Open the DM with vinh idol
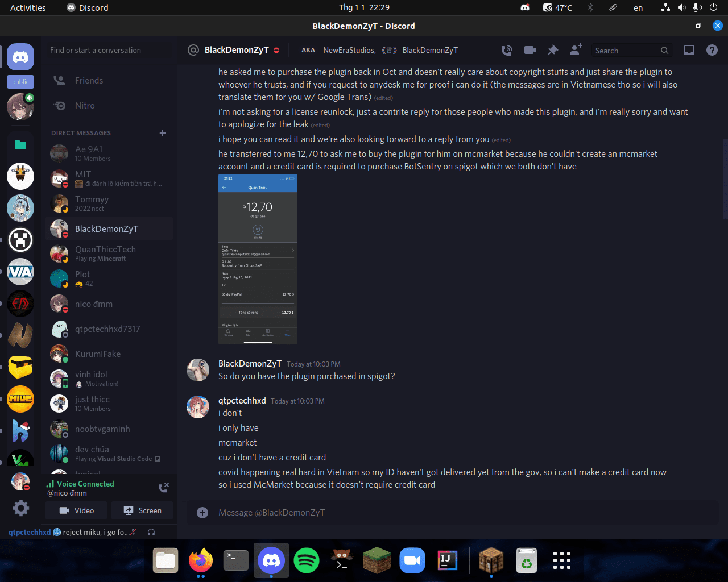This screenshot has height=582, width=728. coord(109,379)
